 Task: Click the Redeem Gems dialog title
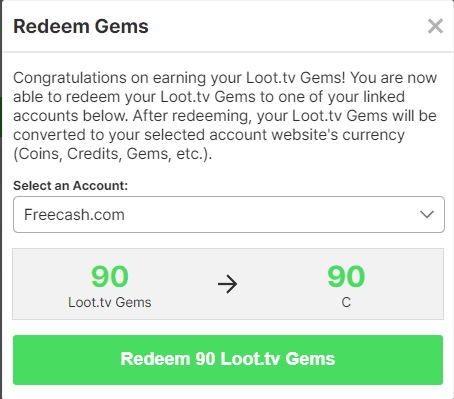81,27
